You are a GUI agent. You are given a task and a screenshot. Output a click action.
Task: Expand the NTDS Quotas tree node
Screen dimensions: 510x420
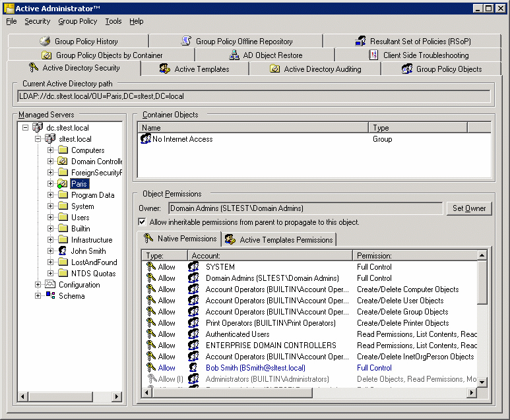click(50, 273)
